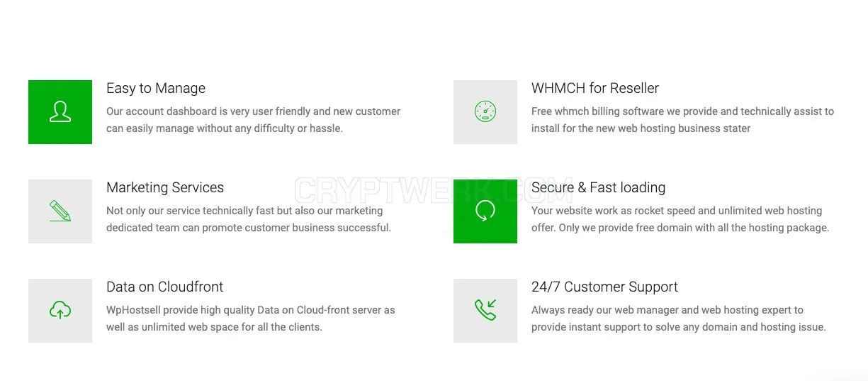Click the cloud upload icon for Data on Cloudfront
This screenshot has height=381, width=868.
point(60,310)
